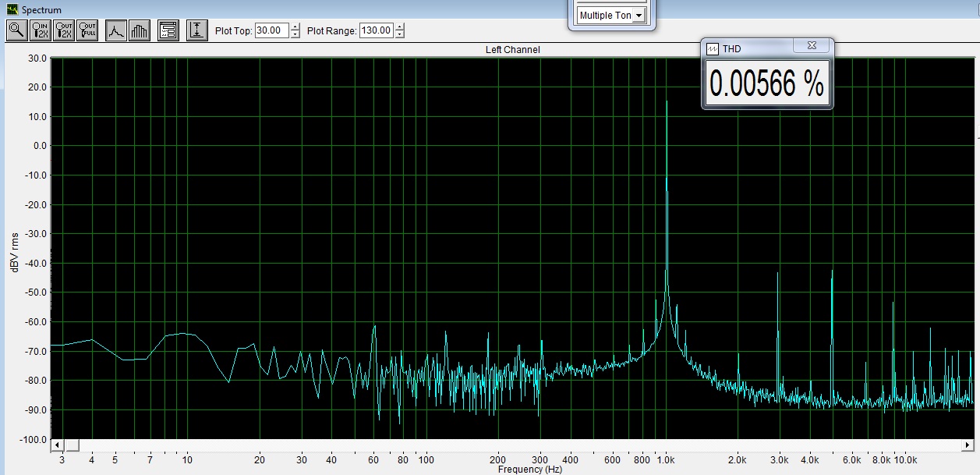Screen dimensions: 980x475
Task: Click the 0.00566 % THD reading
Action: point(767,85)
